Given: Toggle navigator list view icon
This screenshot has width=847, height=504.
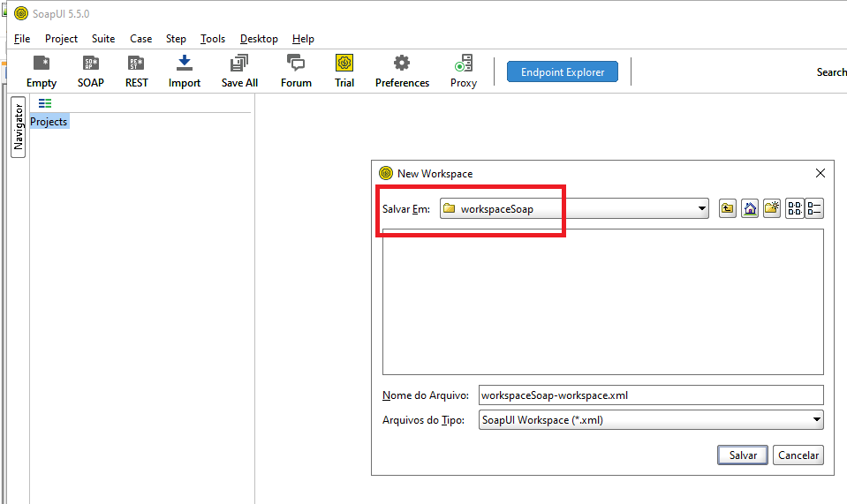Looking at the screenshot, I should click(x=45, y=103).
